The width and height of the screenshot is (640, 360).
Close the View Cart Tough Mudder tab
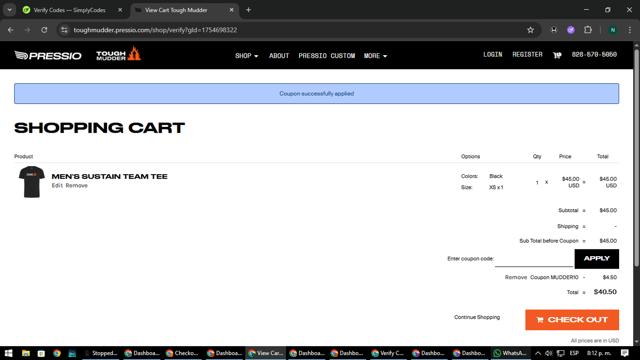coord(231,10)
